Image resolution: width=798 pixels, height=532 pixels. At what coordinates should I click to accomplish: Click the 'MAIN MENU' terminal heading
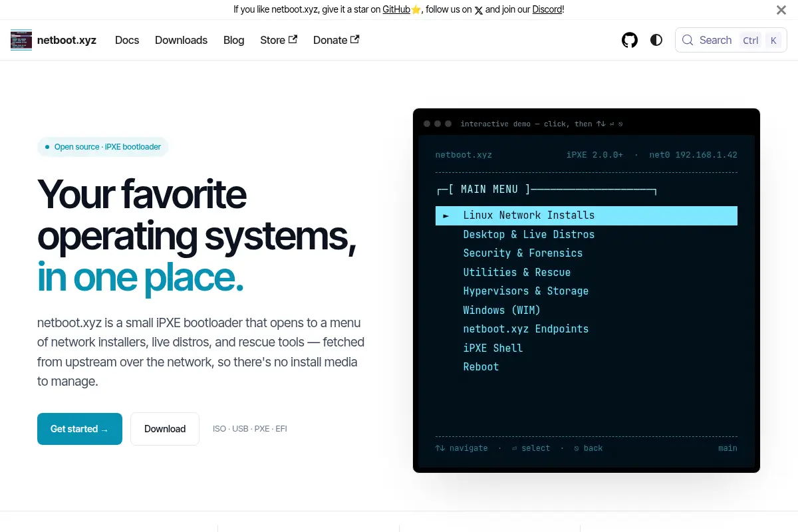(x=489, y=190)
